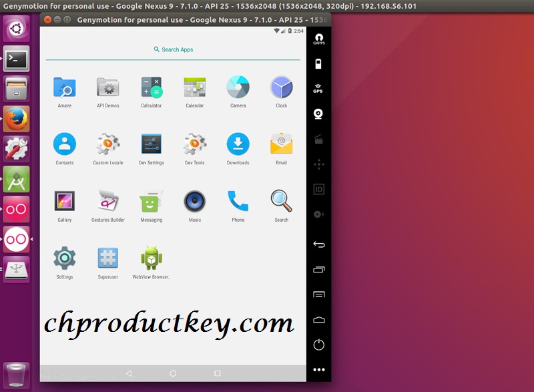Click the Android Wi-Fi status icon
This screenshot has width=534, height=392.
coord(276,31)
